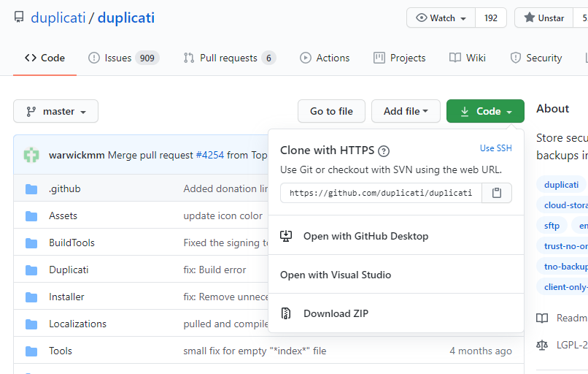Open the Issues tab
The width and height of the screenshot is (588, 374).
(x=124, y=58)
